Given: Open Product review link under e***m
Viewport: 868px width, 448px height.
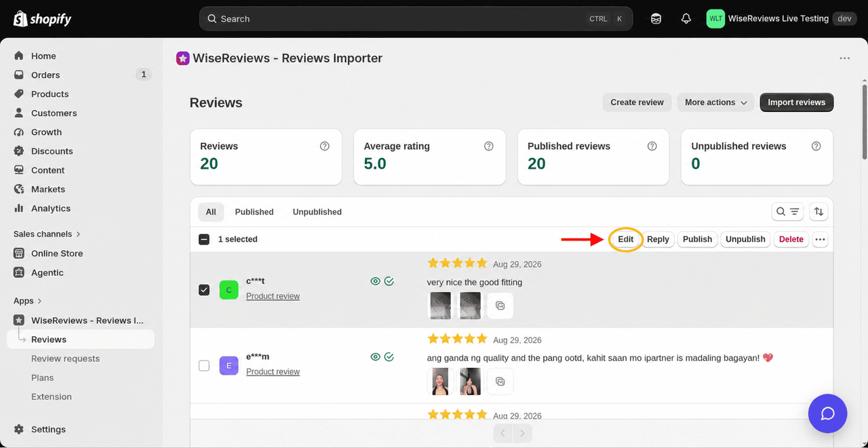Looking at the screenshot, I should point(273,372).
